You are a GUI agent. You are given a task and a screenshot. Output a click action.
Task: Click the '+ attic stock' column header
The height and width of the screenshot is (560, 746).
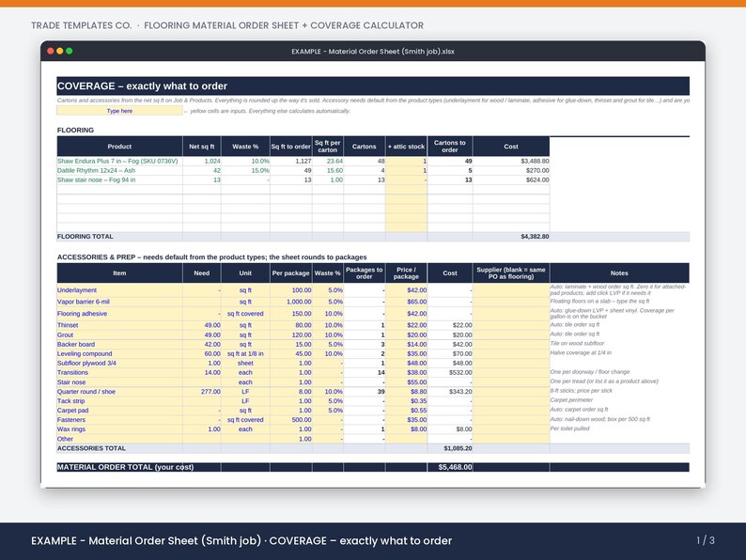click(x=406, y=147)
